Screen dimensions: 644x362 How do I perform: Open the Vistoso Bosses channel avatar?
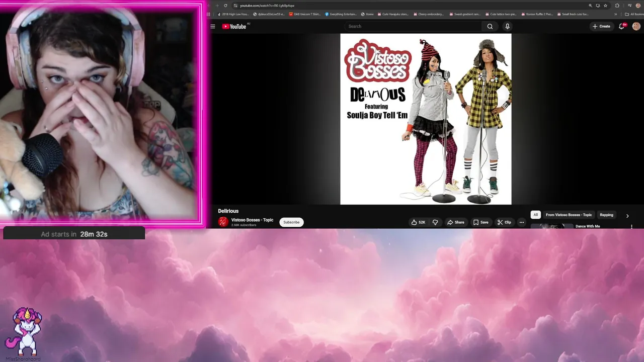point(223,222)
